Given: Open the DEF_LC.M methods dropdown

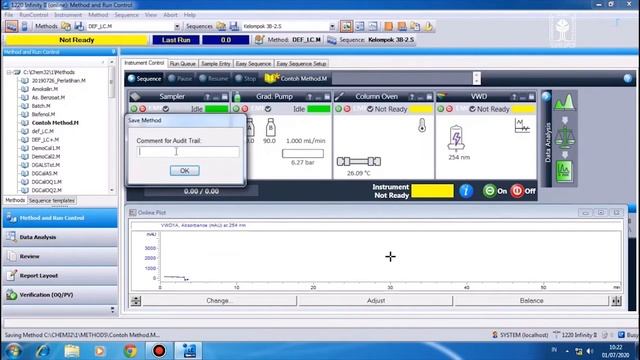Looking at the screenshot, I should coord(177,27).
